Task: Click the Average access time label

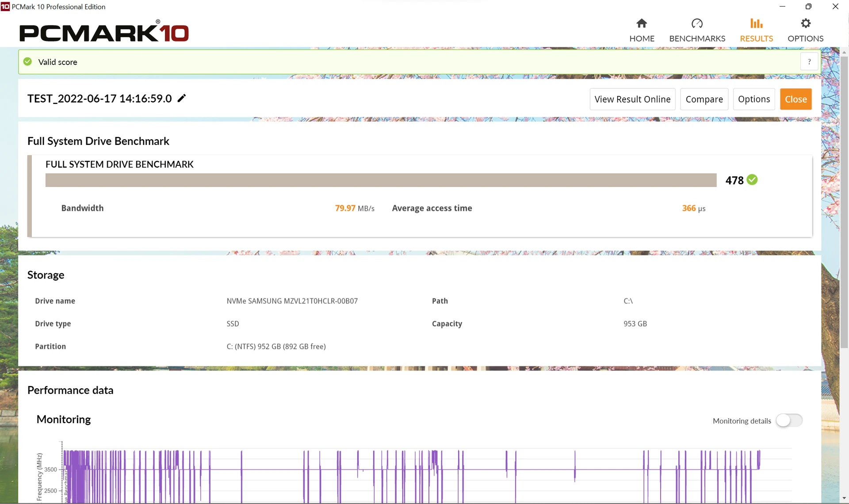Action: point(432,208)
